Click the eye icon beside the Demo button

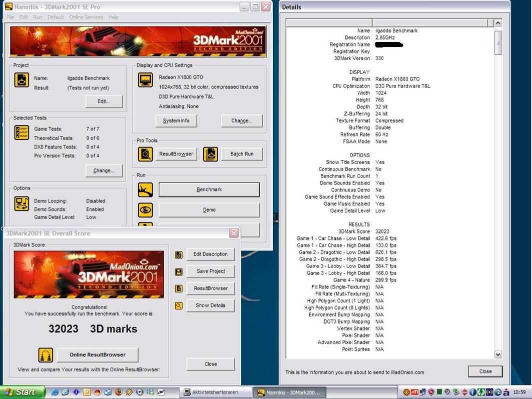click(x=145, y=210)
